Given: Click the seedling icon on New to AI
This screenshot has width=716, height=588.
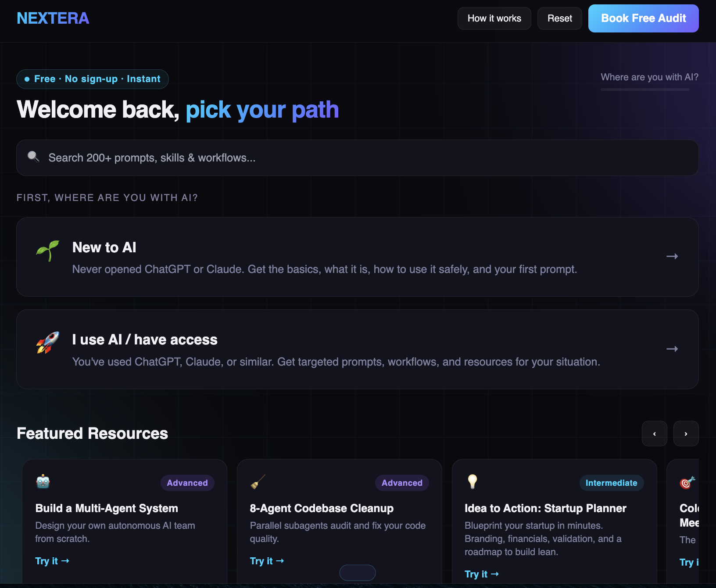Looking at the screenshot, I should click(x=47, y=251).
